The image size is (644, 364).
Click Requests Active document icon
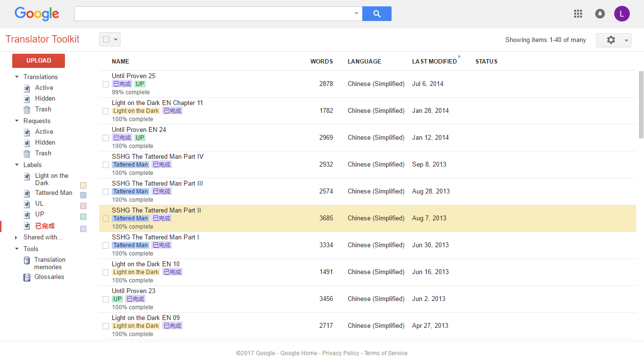pyautogui.click(x=27, y=132)
